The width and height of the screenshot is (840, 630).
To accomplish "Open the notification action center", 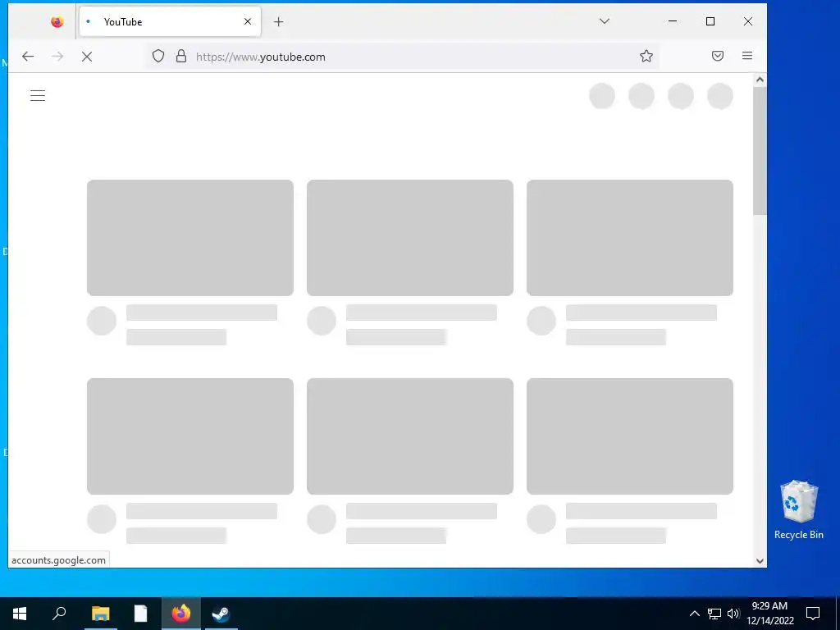I will coord(813,614).
